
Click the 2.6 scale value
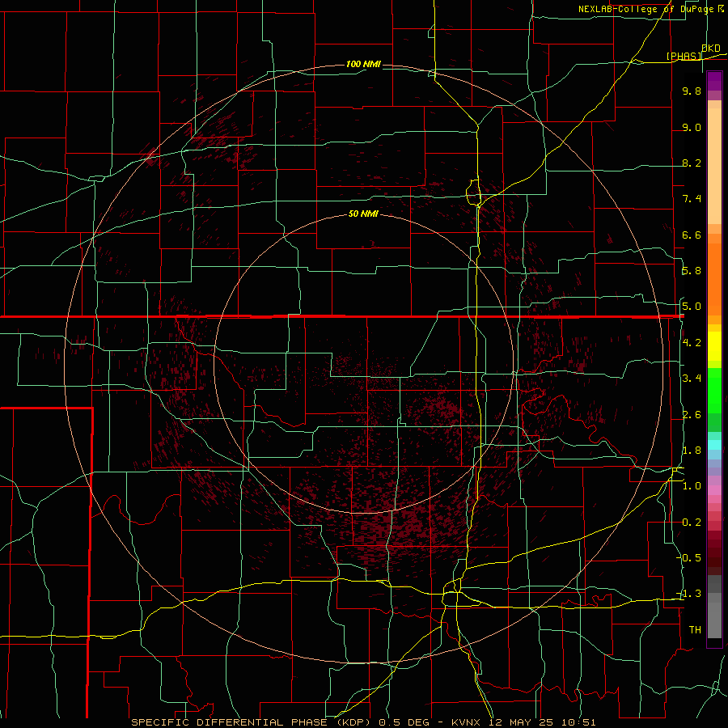pos(692,415)
